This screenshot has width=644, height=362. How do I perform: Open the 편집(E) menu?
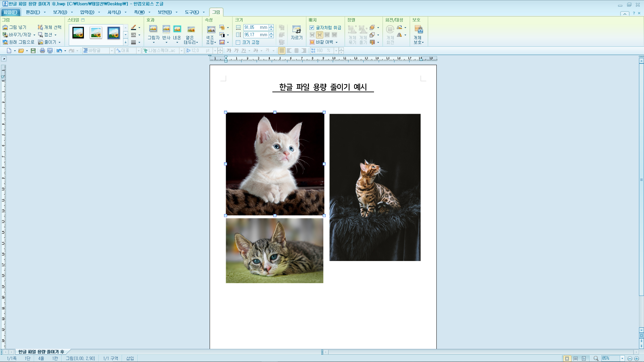(33, 12)
